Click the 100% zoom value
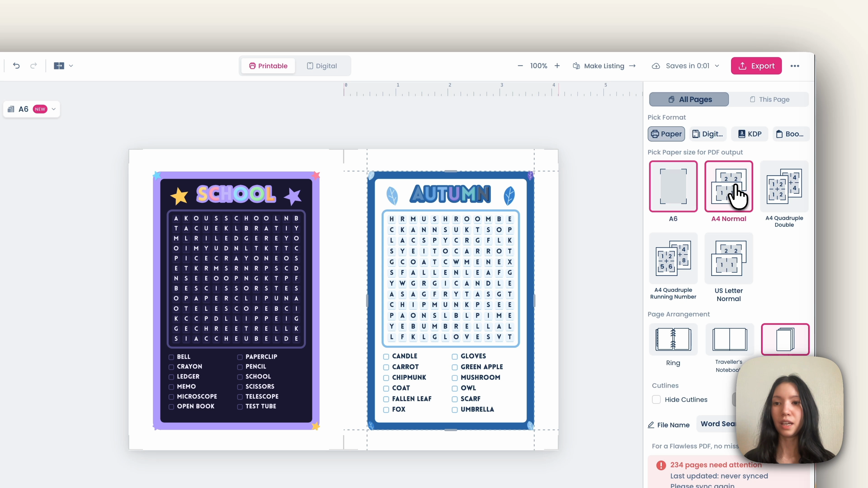868x488 pixels. [538, 66]
